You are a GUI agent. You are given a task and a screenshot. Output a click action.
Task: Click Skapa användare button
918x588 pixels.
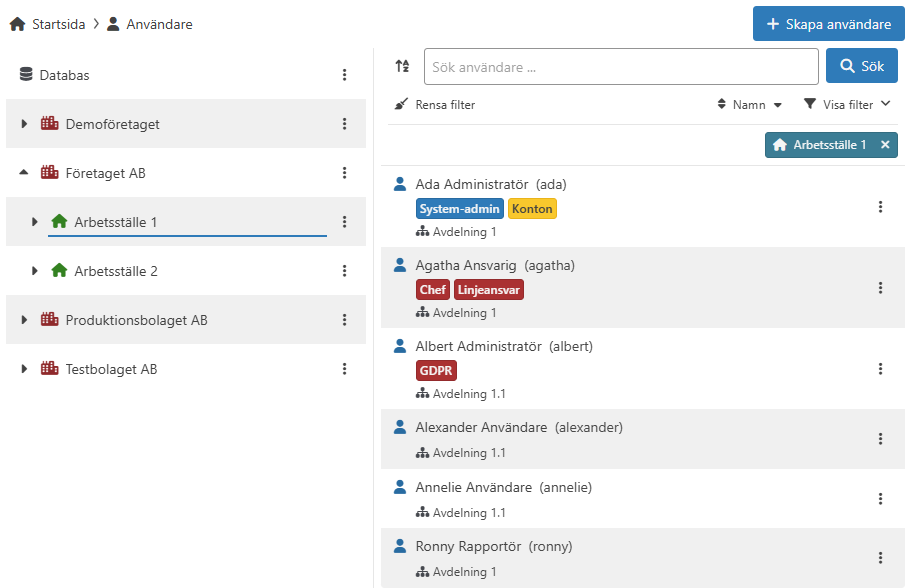(828, 24)
